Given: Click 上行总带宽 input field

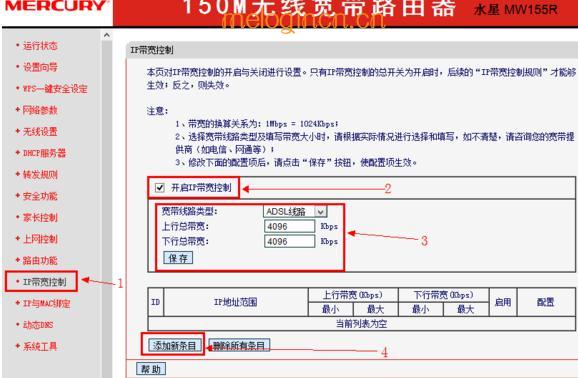Looking at the screenshot, I should point(289,226).
